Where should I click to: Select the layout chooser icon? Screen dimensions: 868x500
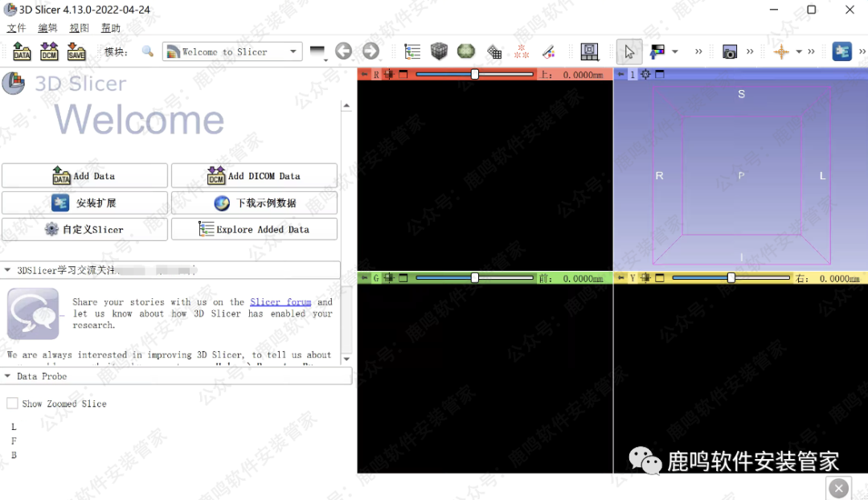590,51
